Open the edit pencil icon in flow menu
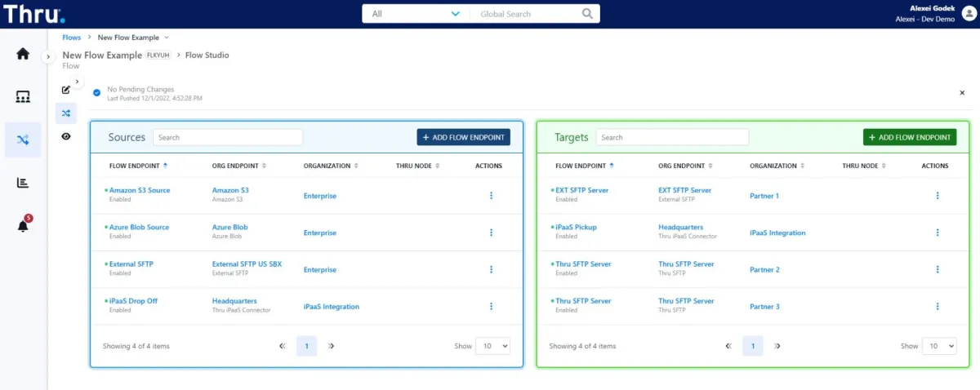Image resolution: width=980 pixels, height=390 pixels. point(66,90)
